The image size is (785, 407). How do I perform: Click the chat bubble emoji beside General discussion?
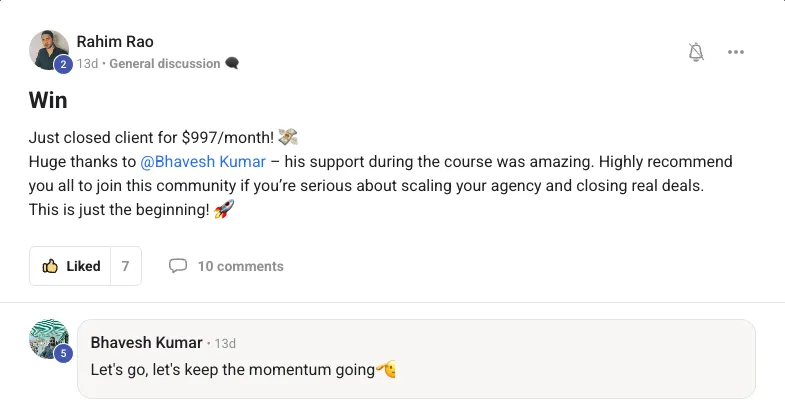(x=232, y=64)
